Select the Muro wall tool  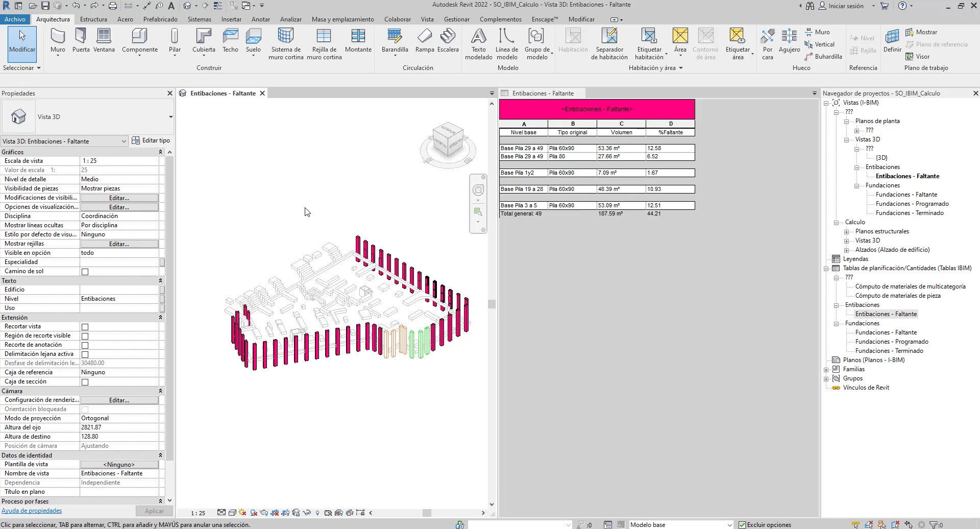click(58, 41)
